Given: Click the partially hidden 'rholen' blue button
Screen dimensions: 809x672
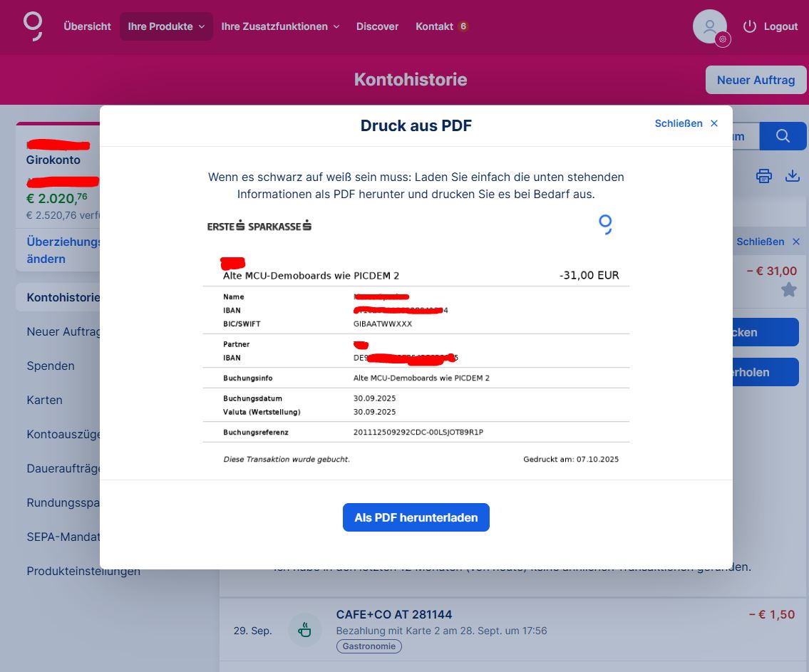Looking at the screenshot, I should point(766,372).
